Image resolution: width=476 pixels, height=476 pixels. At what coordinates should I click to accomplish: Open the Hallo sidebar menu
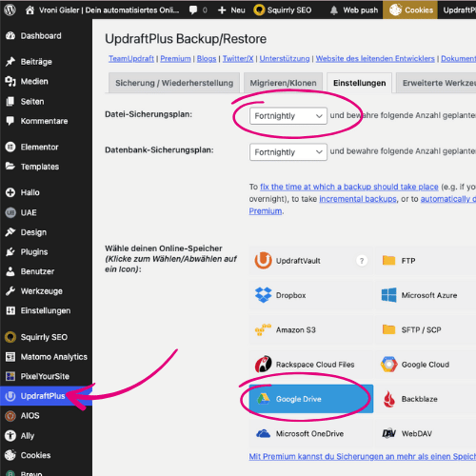pyautogui.click(x=46, y=192)
